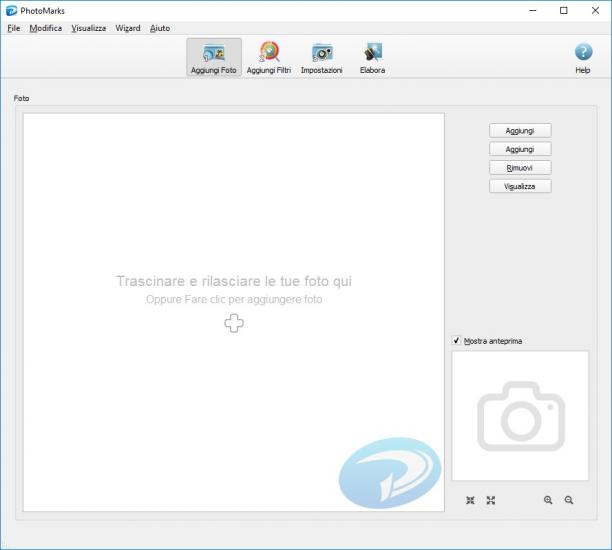Screen dimensions: 612x550
Task: Zoom out the preview image
Action: (569, 500)
